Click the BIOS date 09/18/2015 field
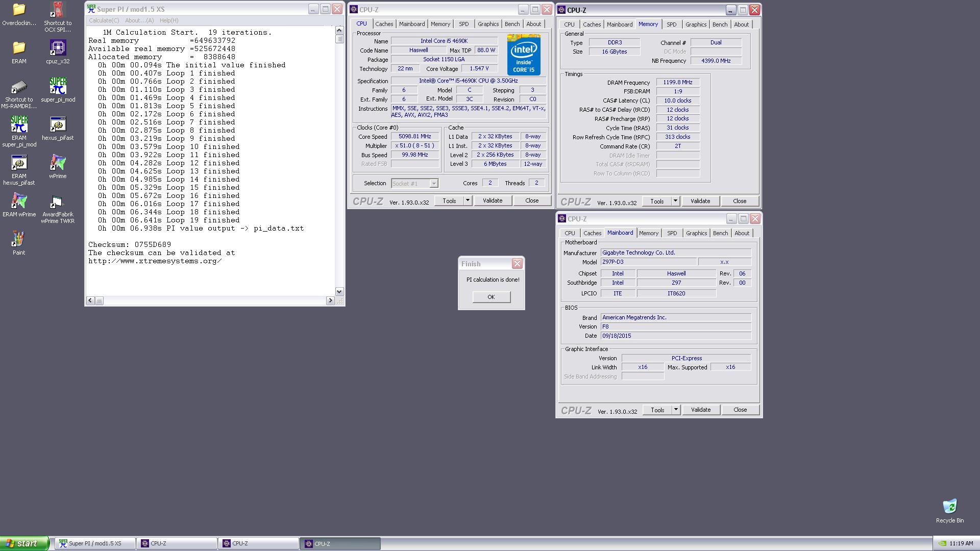 (x=676, y=336)
